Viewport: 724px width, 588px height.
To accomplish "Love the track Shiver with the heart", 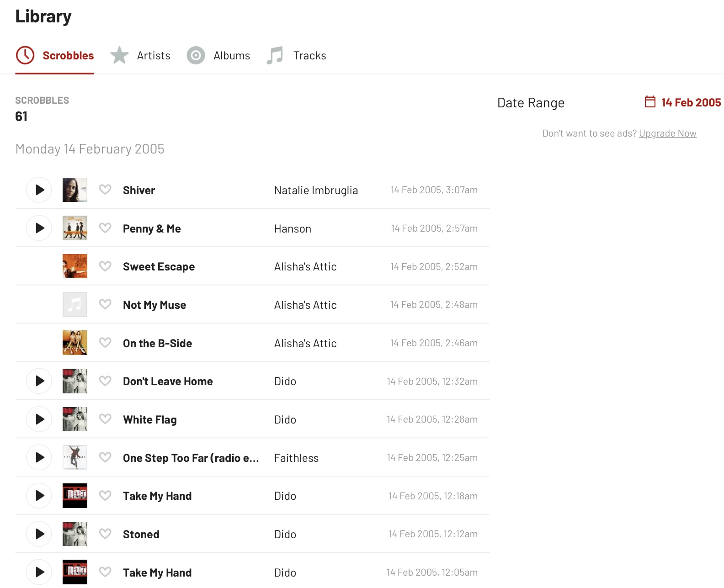I will [105, 190].
